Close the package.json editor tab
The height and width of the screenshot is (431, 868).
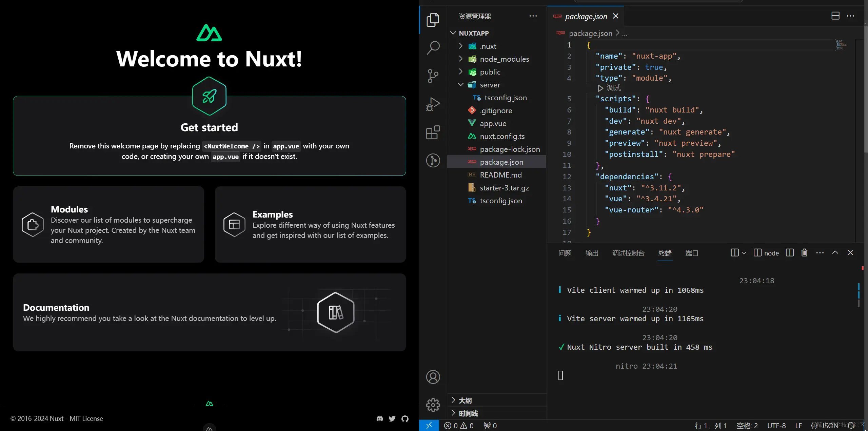click(x=616, y=16)
